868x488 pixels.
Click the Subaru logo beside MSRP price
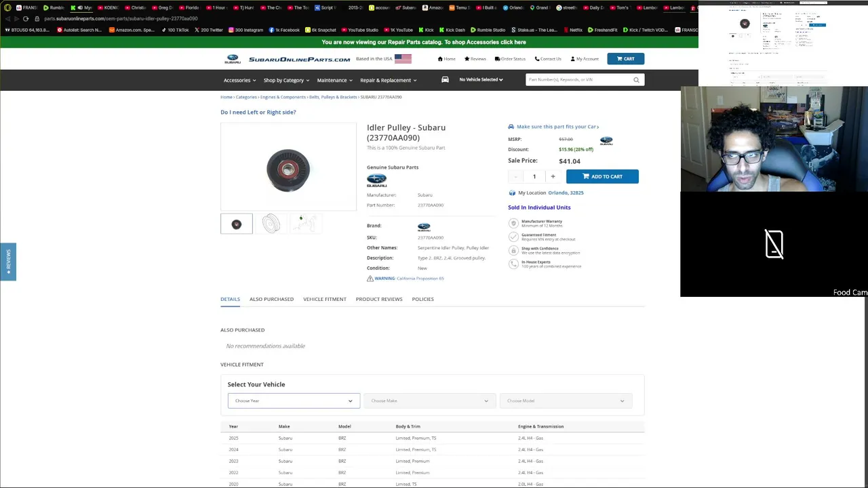click(x=606, y=141)
